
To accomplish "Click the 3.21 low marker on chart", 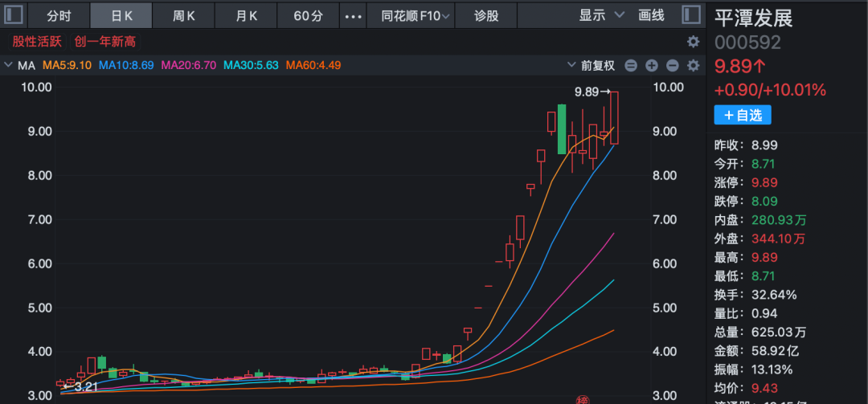I will pos(80,387).
